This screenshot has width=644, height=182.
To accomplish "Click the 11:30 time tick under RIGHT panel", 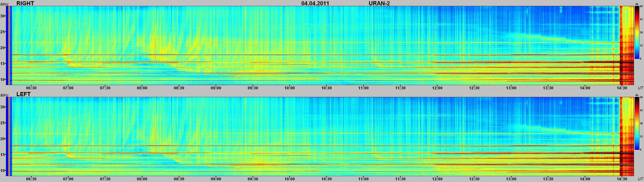I will pyautogui.click(x=400, y=88).
